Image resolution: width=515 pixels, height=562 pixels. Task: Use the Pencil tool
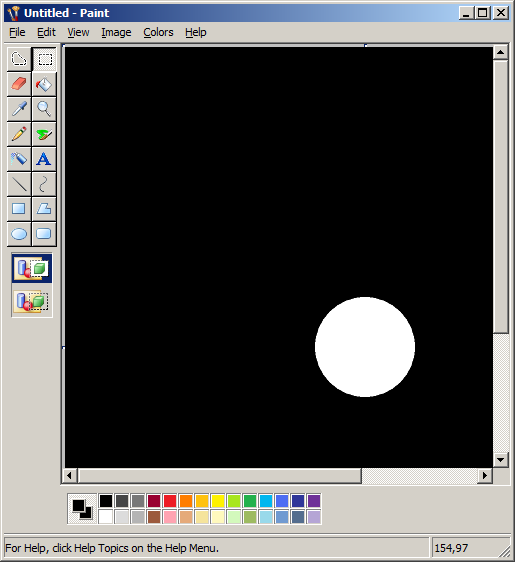click(19, 134)
